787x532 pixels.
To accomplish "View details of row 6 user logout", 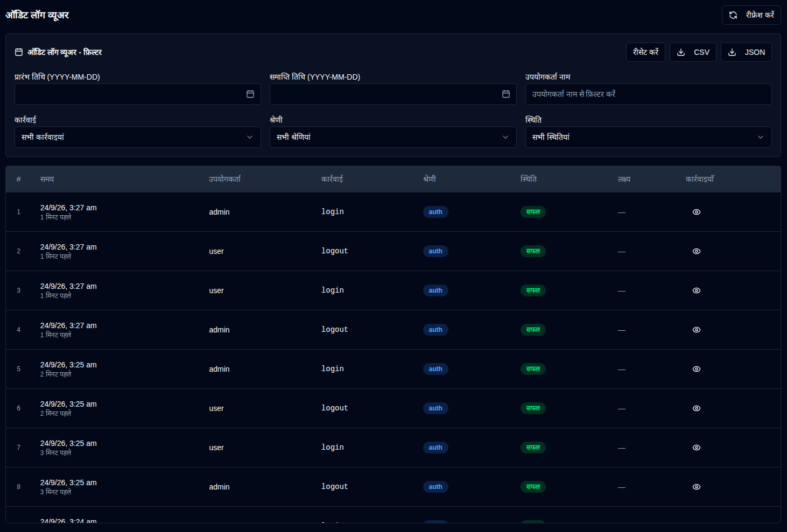I will [697, 408].
